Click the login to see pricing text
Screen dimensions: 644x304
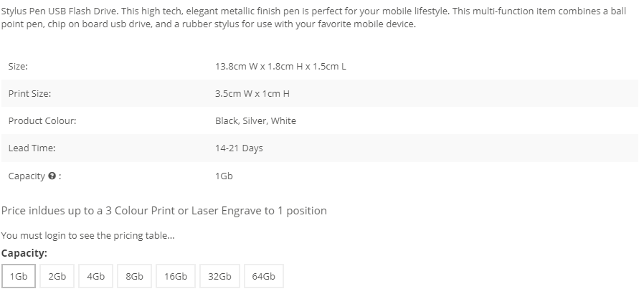pos(78,235)
